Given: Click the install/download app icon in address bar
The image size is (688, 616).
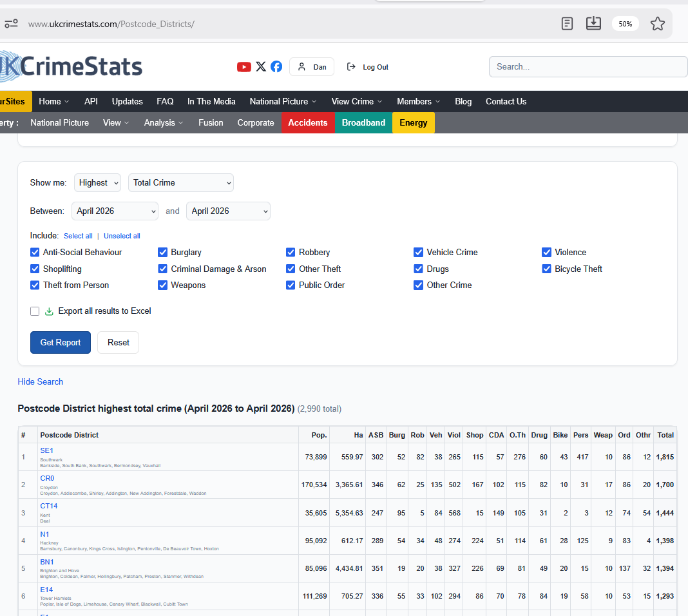Looking at the screenshot, I should point(593,23).
